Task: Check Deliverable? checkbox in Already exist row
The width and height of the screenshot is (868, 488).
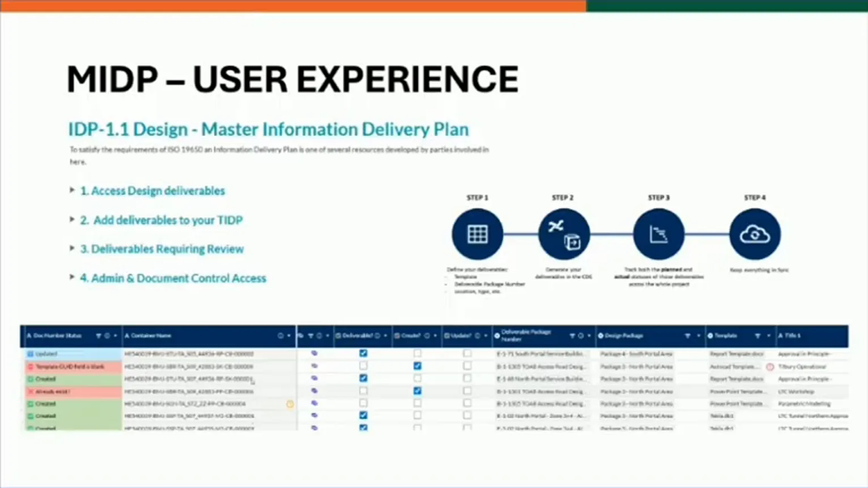Action: click(x=363, y=391)
